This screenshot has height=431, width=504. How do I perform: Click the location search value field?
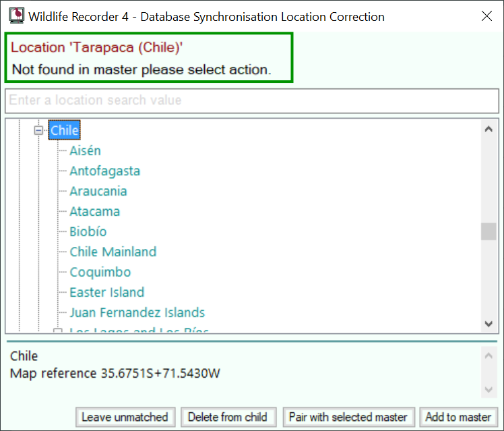click(x=252, y=100)
